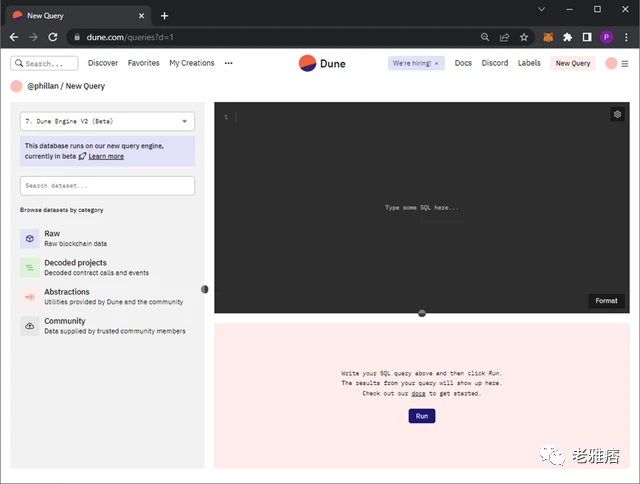Click the browser forward arrow

[x=33, y=37]
